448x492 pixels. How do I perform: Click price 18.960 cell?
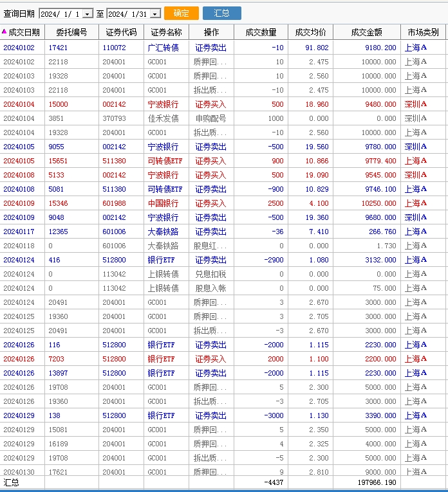tap(317, 104)
